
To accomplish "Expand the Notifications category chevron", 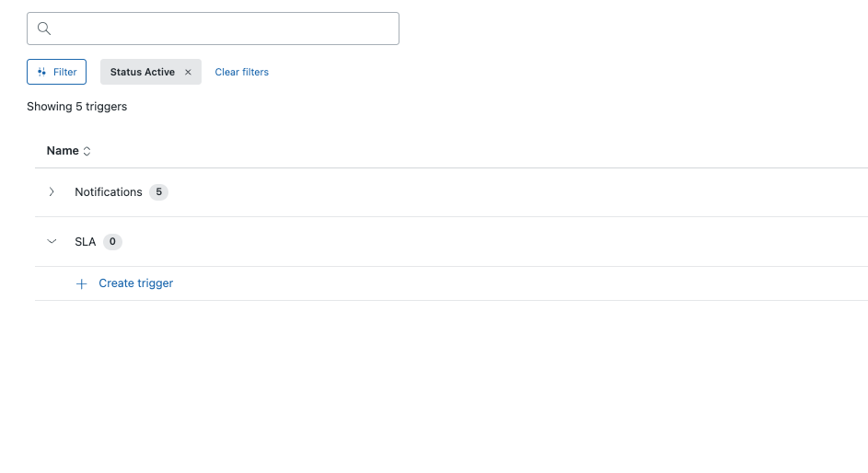I will pos(52,192).
